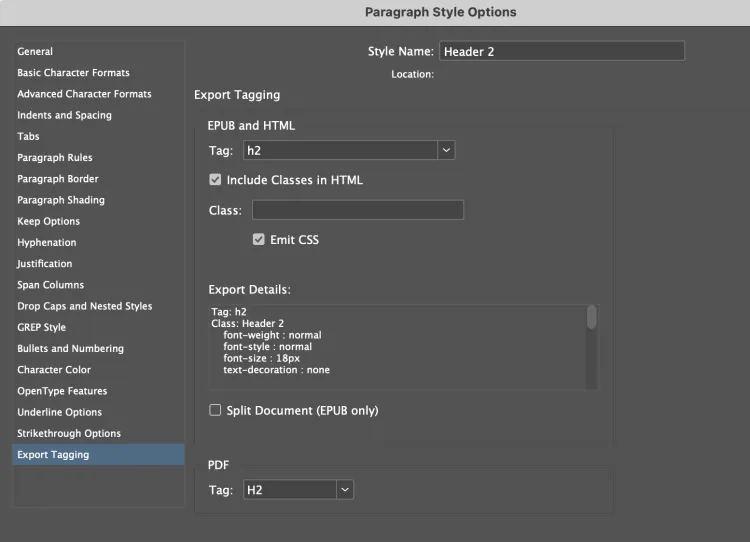Click the Class input field
750x542 pixels.
point(357,210)
